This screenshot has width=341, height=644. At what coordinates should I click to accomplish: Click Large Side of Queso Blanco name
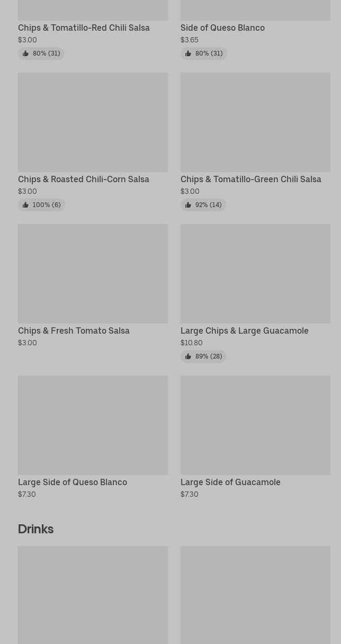point(73,482)
